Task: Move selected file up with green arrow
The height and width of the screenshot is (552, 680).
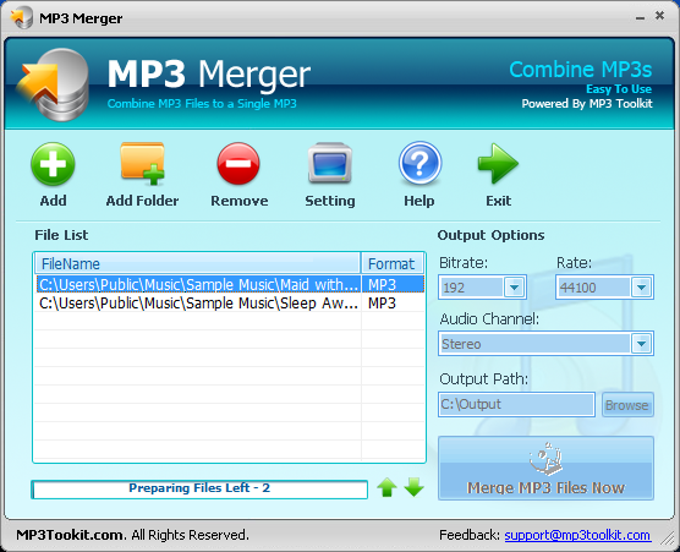Action: (387, 487)
